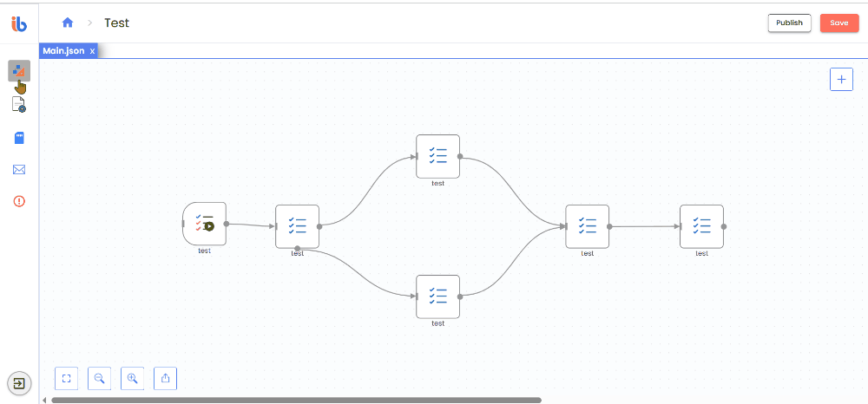Select the last task node on right

tap(701, 226)
